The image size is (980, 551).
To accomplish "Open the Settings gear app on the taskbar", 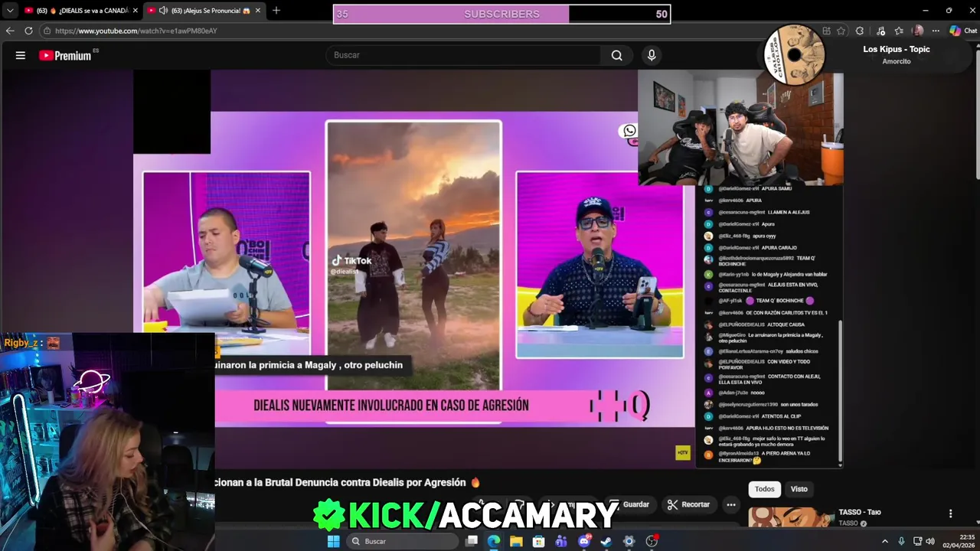I will [629, 541].
